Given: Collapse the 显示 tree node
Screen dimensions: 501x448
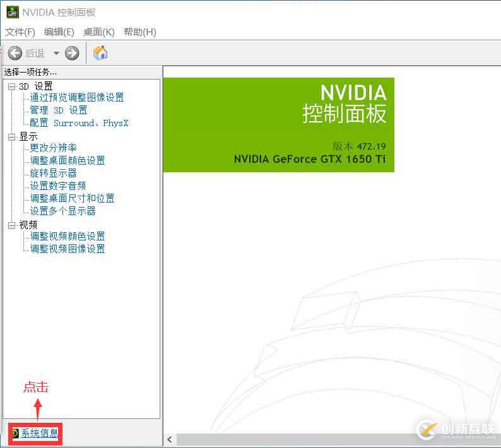Looking at the screenshot, I should (x=11, y=137).
